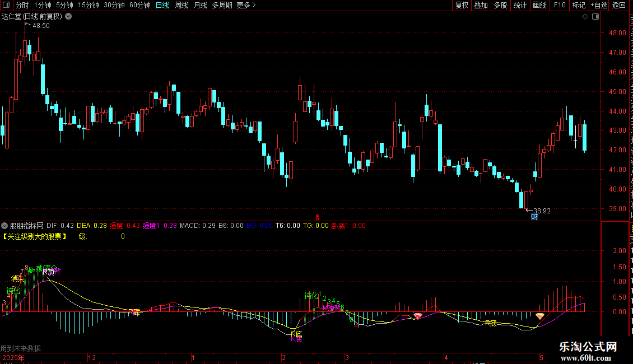Image resolution: width=633 pixels, height=364 pixels.
Task: Click 返回 to go back
Action: (x=618, y=5)
